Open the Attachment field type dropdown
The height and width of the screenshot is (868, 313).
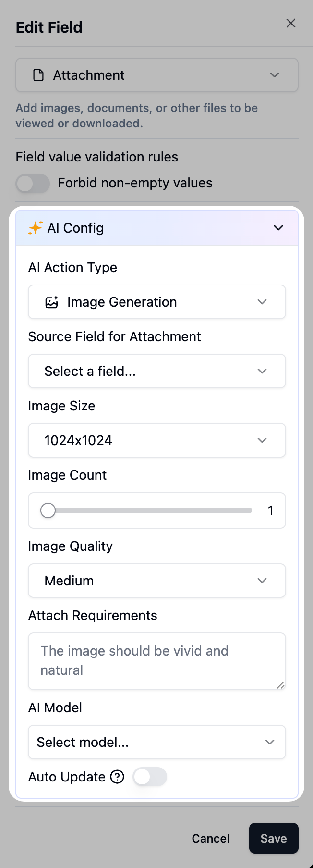point(157,75)
